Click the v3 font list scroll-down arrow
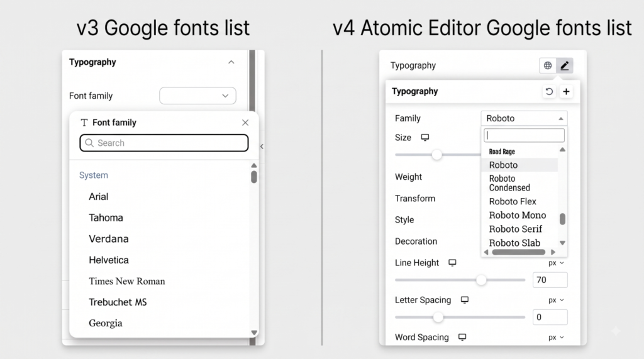 (254, 333)
